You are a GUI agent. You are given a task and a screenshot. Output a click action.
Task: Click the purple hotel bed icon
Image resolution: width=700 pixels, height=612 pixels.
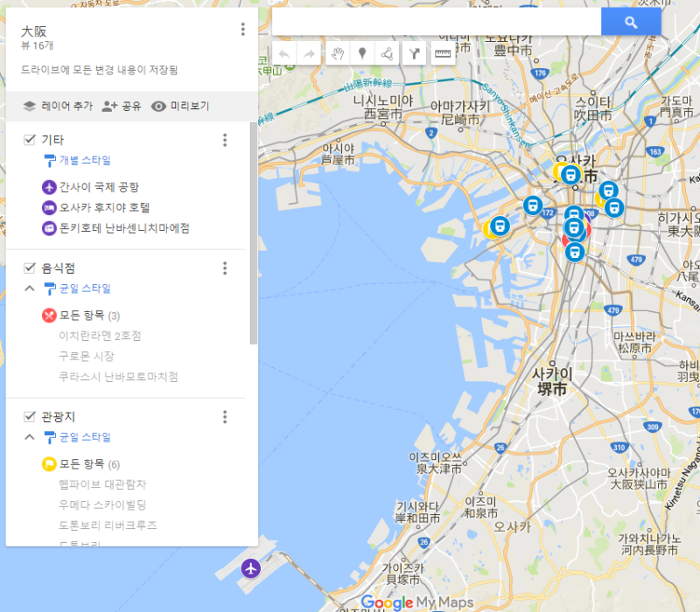tap(49, 208)
